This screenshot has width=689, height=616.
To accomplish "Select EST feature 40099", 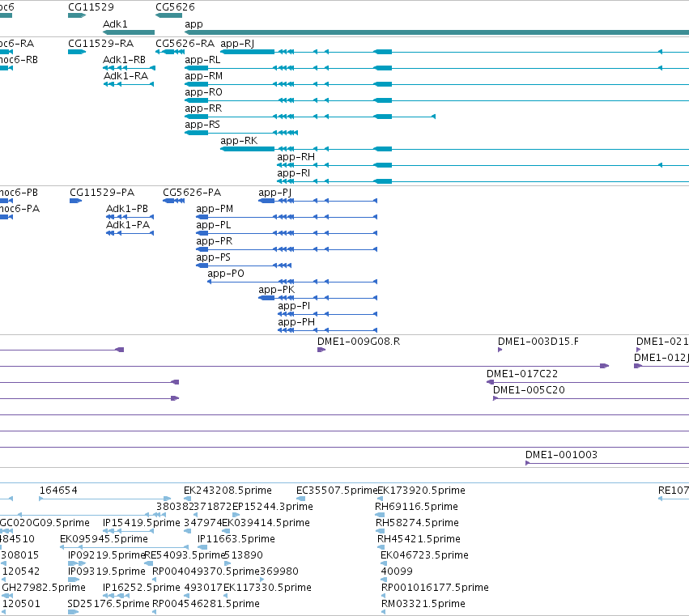I will [397, 572].
